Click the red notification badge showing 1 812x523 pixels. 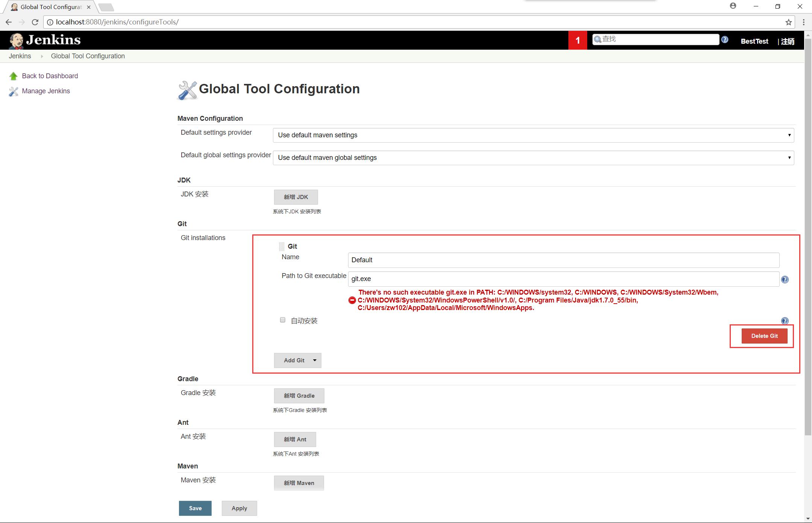coord(578,40)
